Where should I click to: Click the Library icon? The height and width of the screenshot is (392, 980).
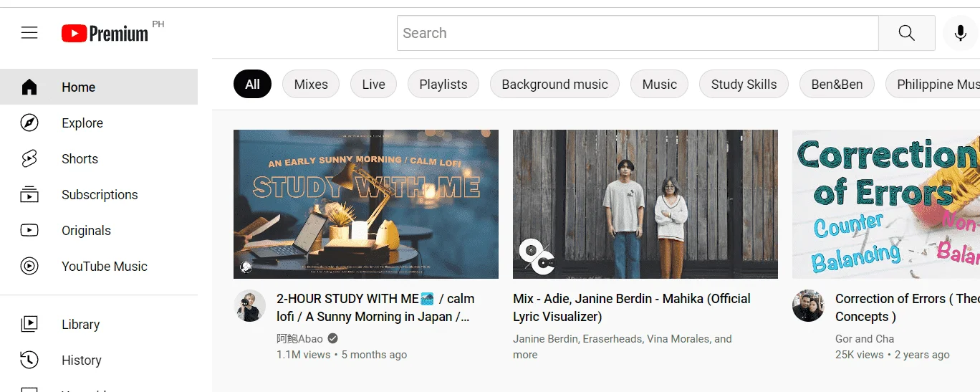pyautogui.click(x=29, y=324)
